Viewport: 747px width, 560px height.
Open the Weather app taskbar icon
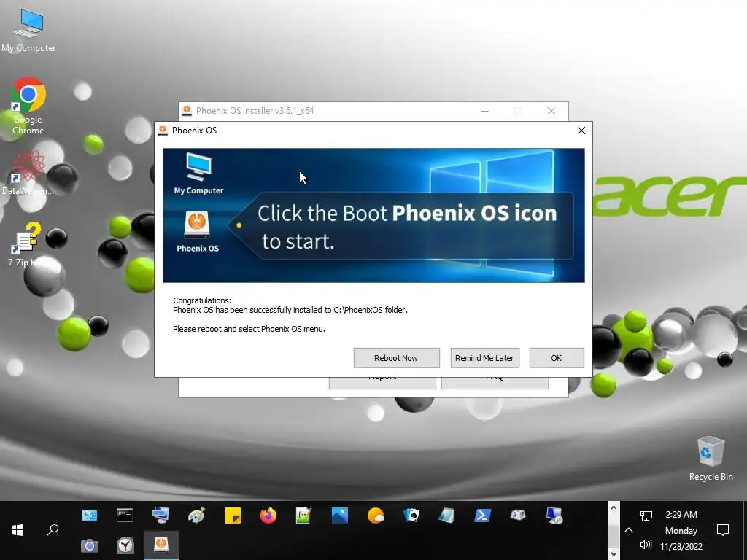tap(376, 516)
